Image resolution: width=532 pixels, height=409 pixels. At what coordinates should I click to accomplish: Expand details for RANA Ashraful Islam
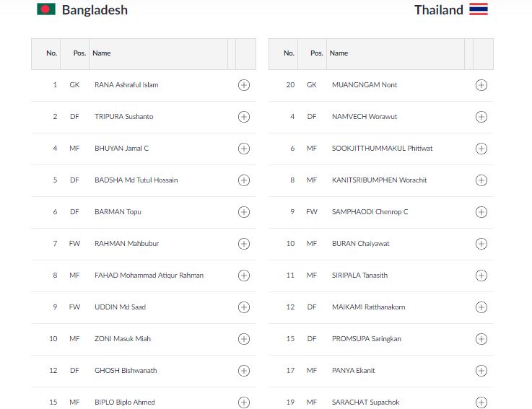tap(244, 85)
